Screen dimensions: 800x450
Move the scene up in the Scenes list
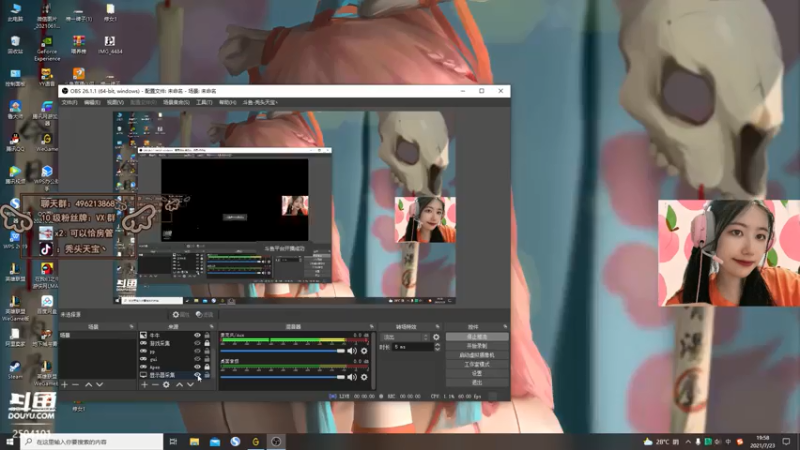click(x=88, y=384)
